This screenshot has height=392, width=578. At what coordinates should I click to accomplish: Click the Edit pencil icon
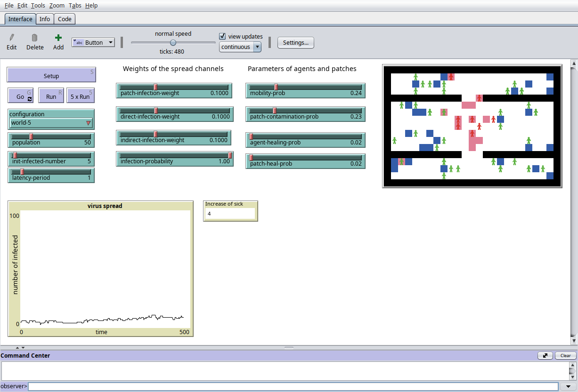12,38
